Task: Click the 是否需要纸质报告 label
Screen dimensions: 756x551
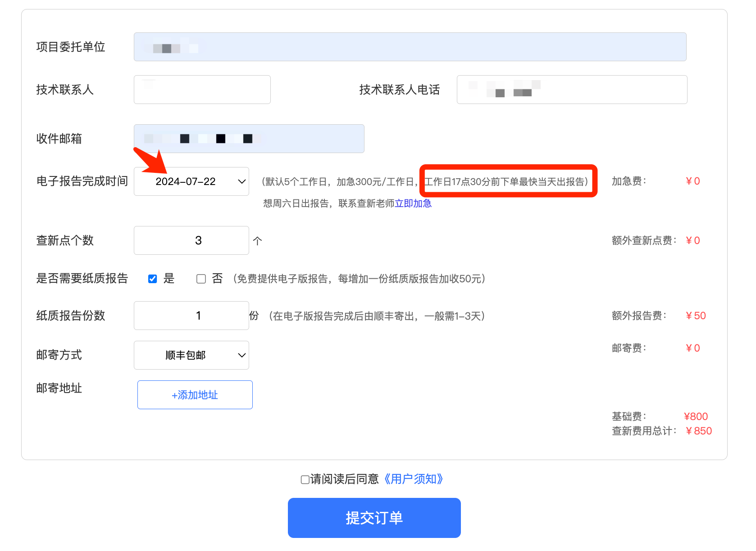Action: coord(82,279)
